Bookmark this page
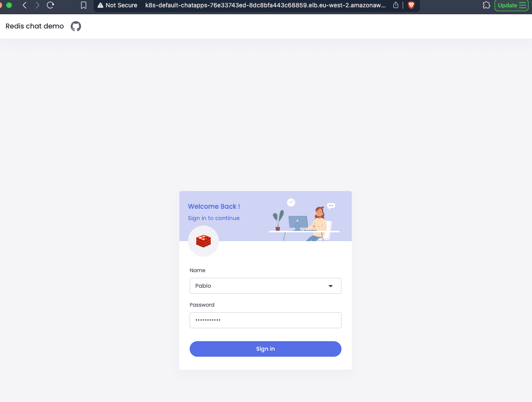 point(84,6)
